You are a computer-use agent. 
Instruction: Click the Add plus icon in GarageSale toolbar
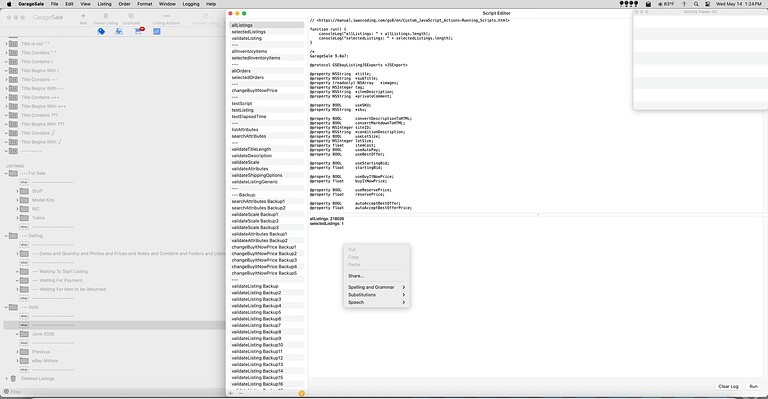[83, 16]
